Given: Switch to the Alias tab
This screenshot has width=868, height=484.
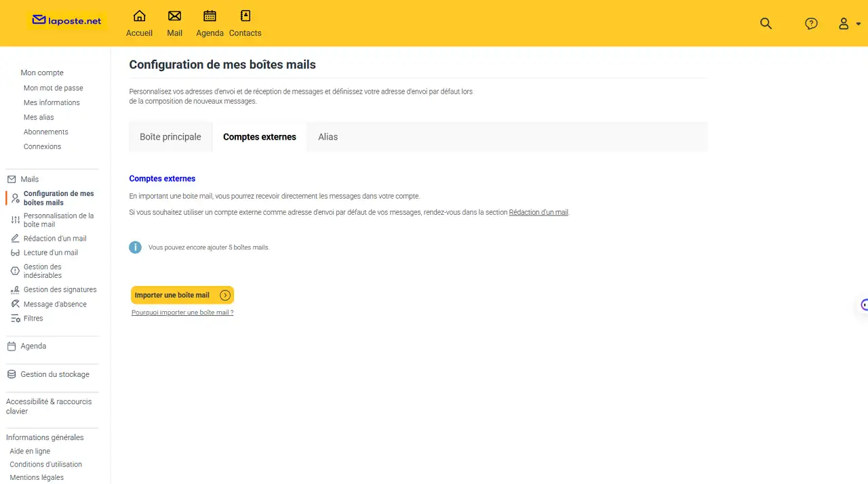Looking at the screenshot, I should (328, 137).
